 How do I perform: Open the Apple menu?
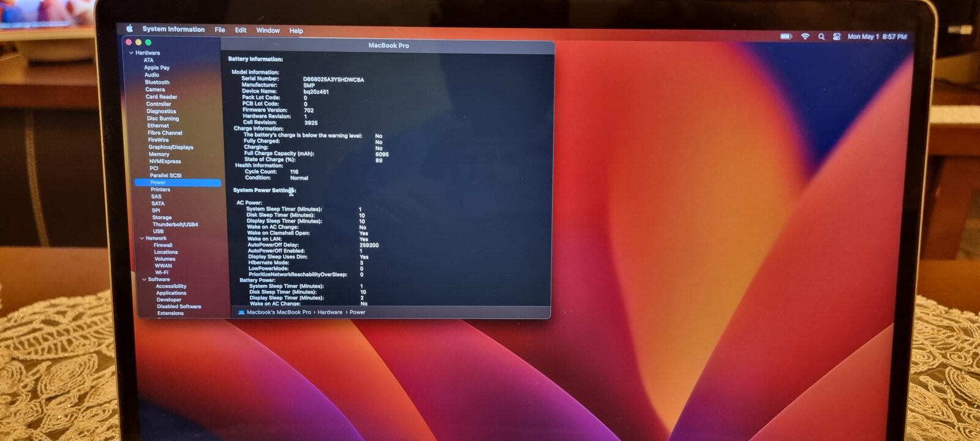click(130, 29)
